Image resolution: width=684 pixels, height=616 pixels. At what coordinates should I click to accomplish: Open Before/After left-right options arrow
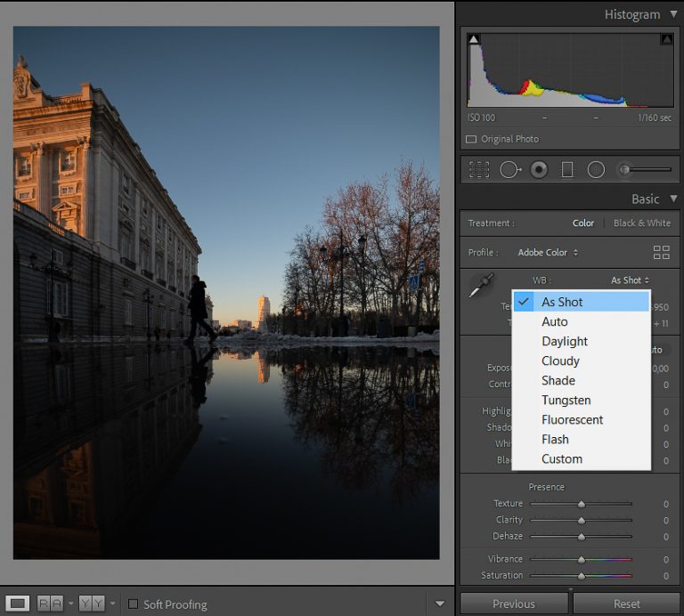coord(70,604)
